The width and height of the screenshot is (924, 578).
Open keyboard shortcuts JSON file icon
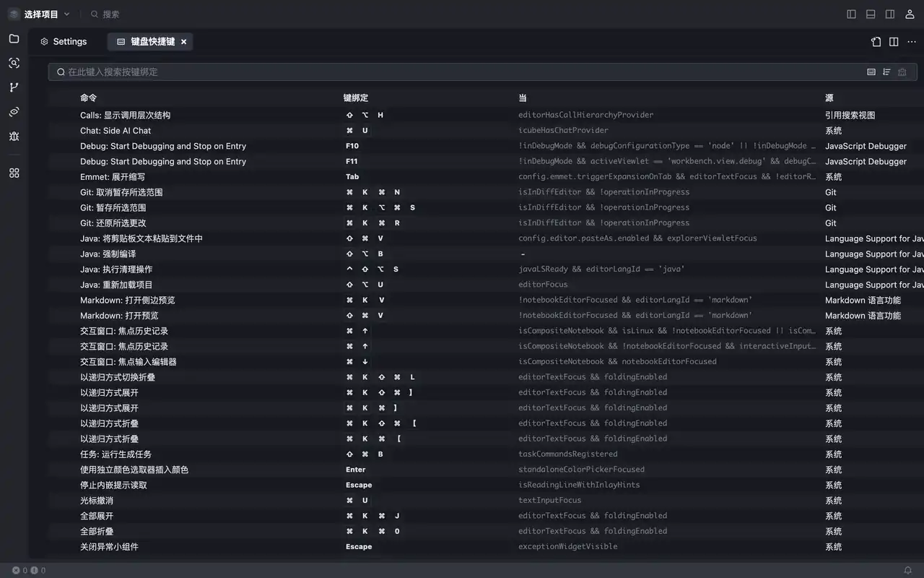tap(876, 42)
